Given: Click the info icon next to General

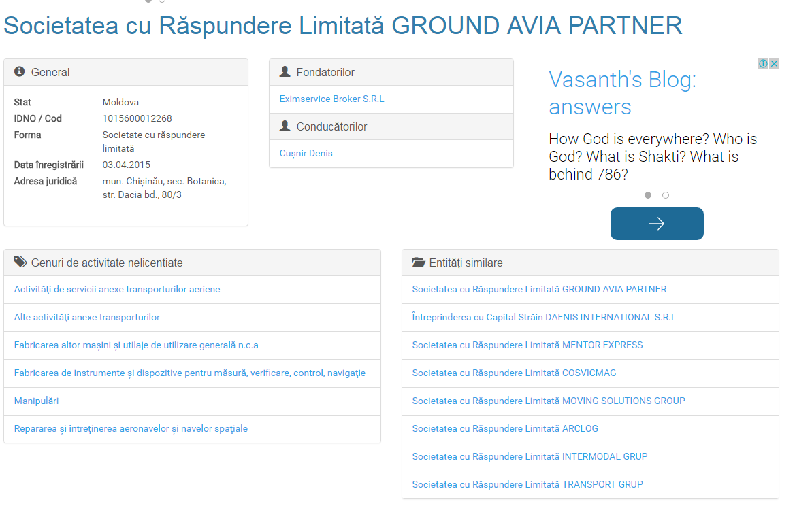Looking at the screenshot, I should [20, 71].
